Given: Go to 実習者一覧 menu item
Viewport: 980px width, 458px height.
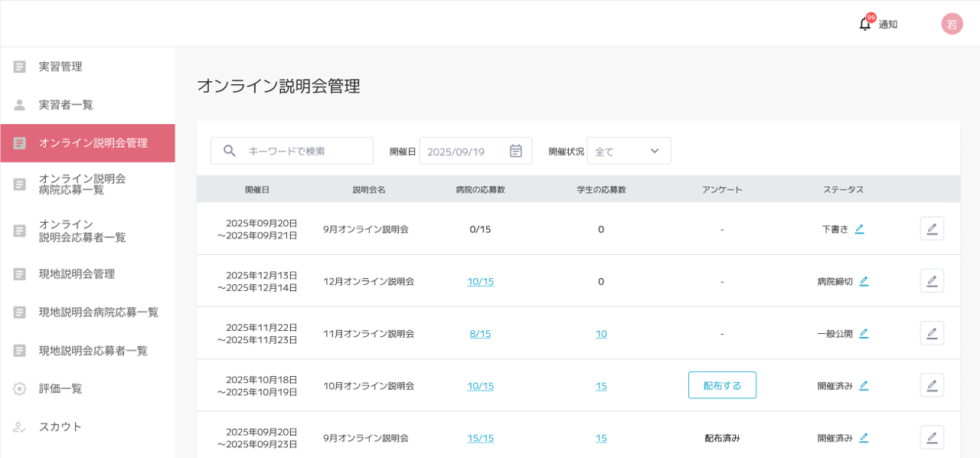Looking at the screenshot, I should pyautogui.click(x=66, y=105).
